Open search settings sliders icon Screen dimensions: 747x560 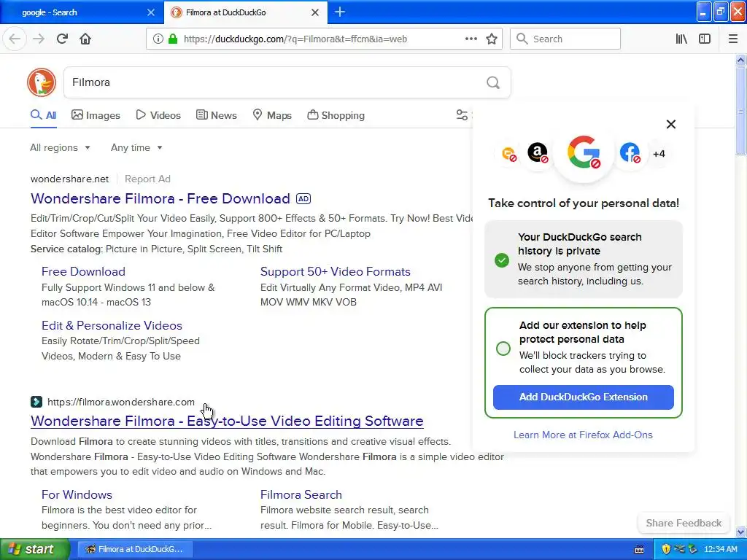[462, 114]
